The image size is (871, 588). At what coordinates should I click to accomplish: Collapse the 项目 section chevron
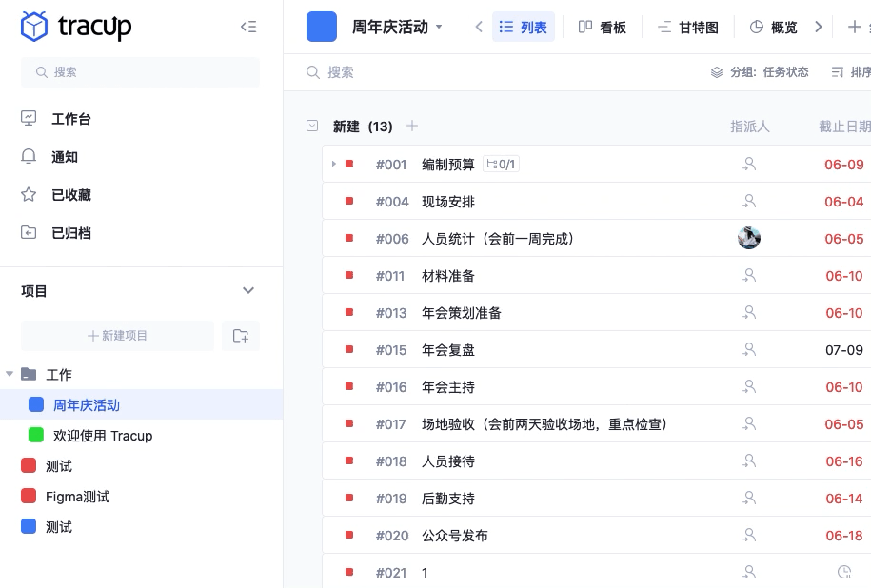248,290
